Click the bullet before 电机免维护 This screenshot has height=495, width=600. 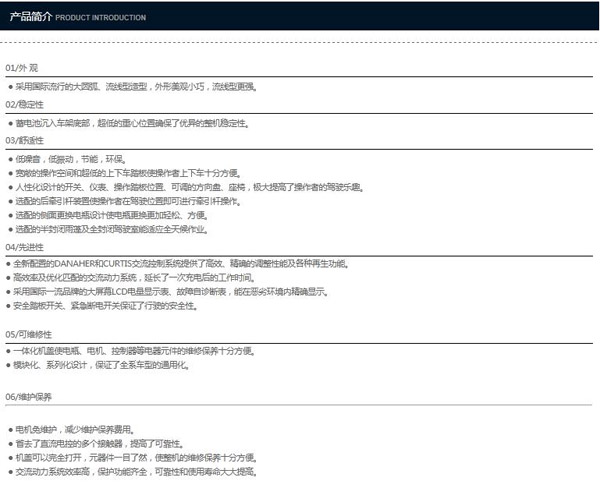pyautogui.click(x=9, y=429)
